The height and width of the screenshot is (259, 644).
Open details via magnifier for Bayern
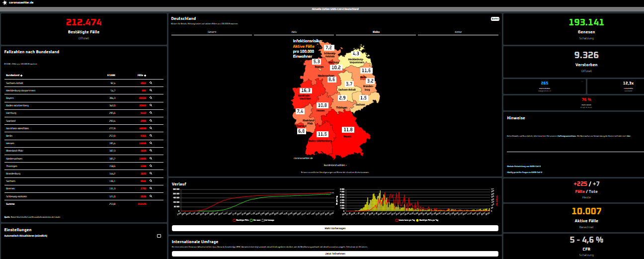pos(151,98)
